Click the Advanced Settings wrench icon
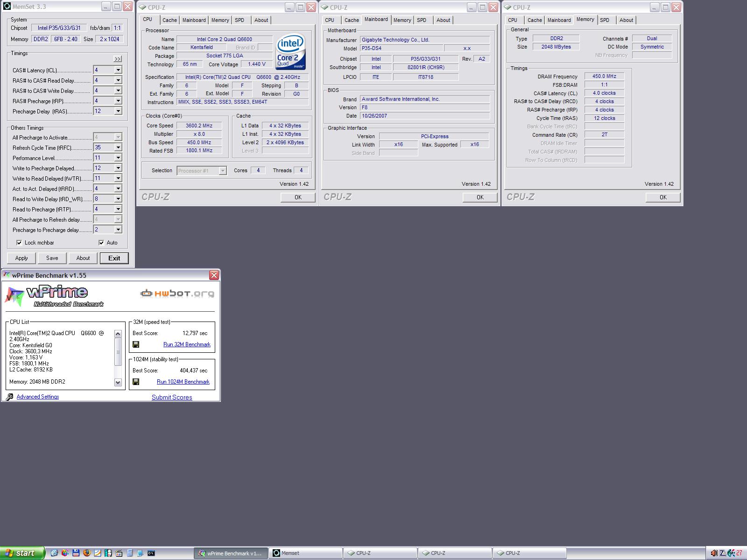The height and width of the screenshot is (560, 747). (9, 397)
